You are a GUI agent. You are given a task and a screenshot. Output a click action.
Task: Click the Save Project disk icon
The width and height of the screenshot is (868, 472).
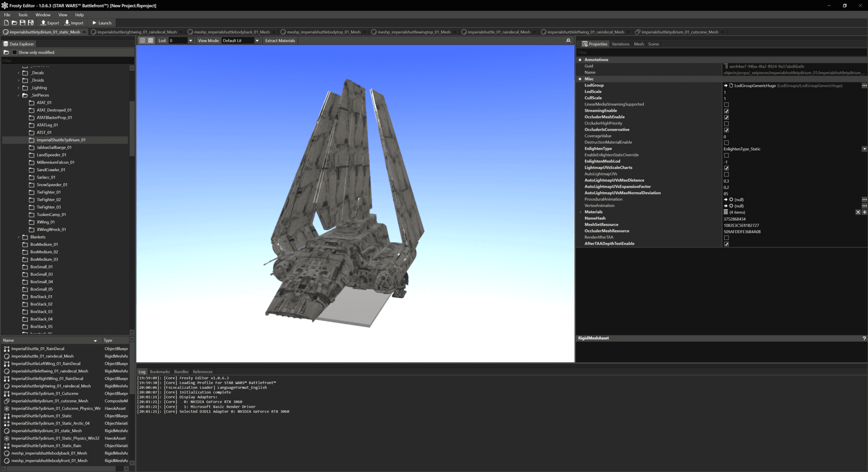[x=23, y=23]
